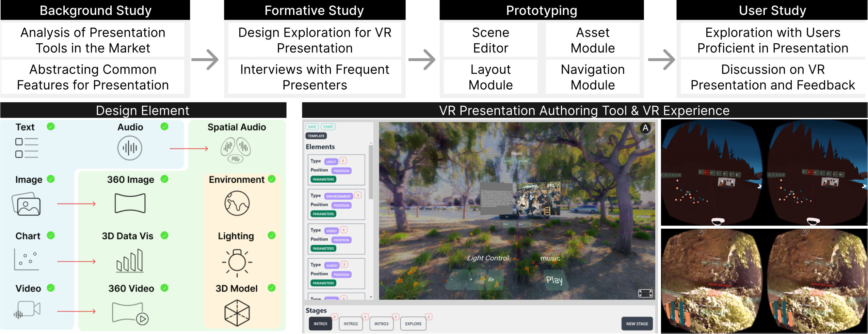The image size is (868, 334).
Task: Select the 3D Model cube icon
Action: point(237,313)
